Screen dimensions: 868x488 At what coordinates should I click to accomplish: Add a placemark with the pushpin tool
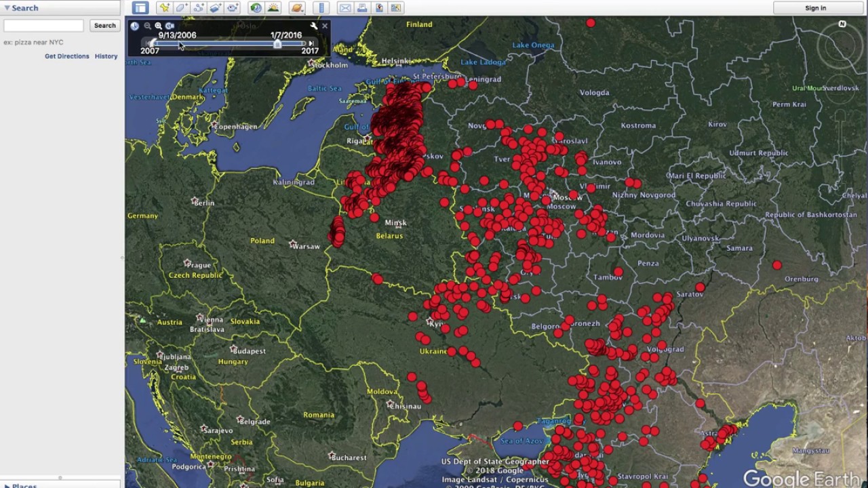coord(164,8)
